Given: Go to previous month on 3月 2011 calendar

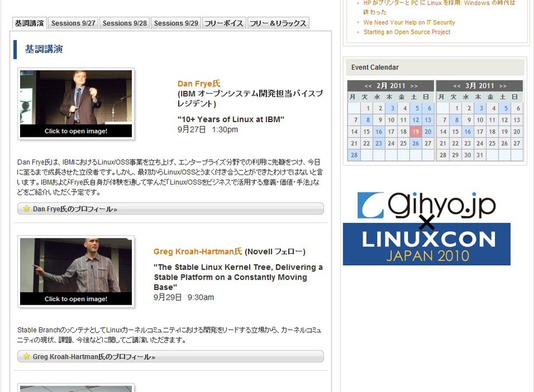Looking at the screenshot, I should coord(456,86).
